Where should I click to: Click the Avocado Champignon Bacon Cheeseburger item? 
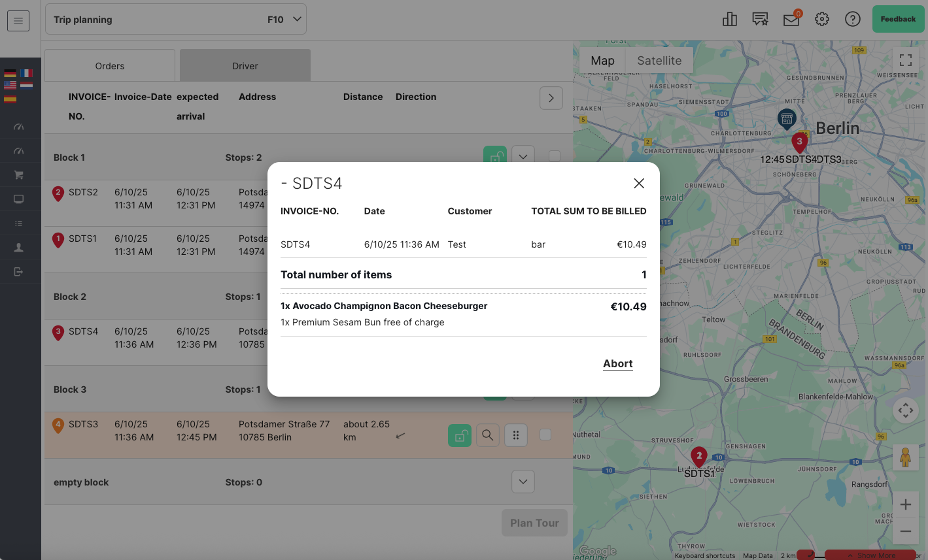tap(384, 306)
